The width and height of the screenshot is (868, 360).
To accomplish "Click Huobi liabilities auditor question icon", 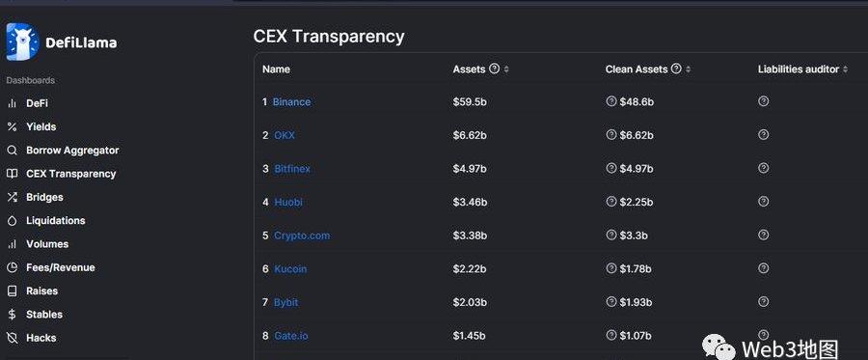I will [x=764, y=202].
